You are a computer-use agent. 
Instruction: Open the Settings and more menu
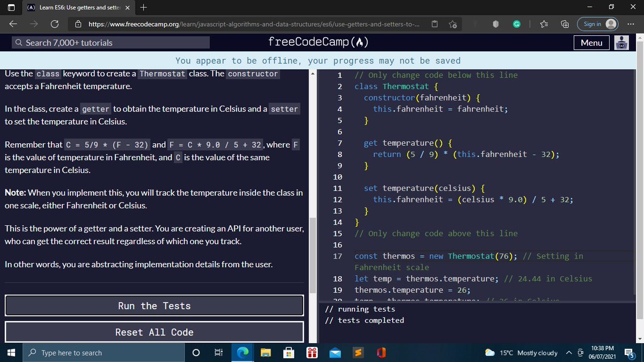(631, 24)
